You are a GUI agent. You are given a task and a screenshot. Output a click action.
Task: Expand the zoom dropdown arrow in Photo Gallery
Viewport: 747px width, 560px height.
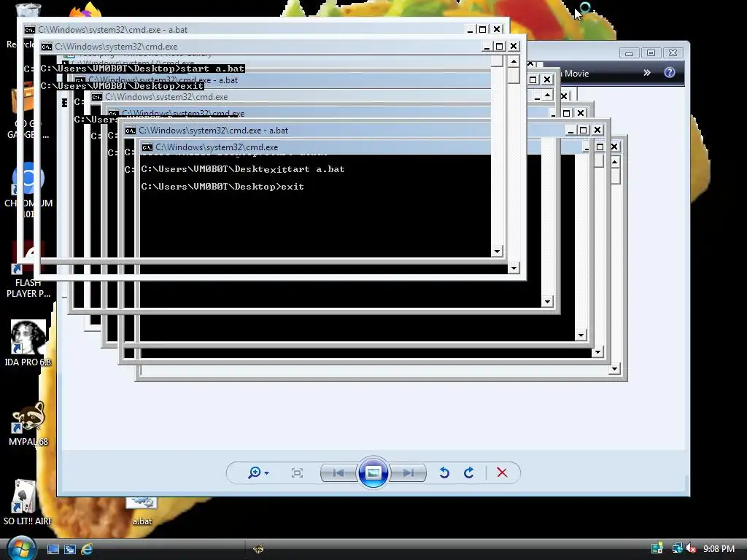(266, 472)
